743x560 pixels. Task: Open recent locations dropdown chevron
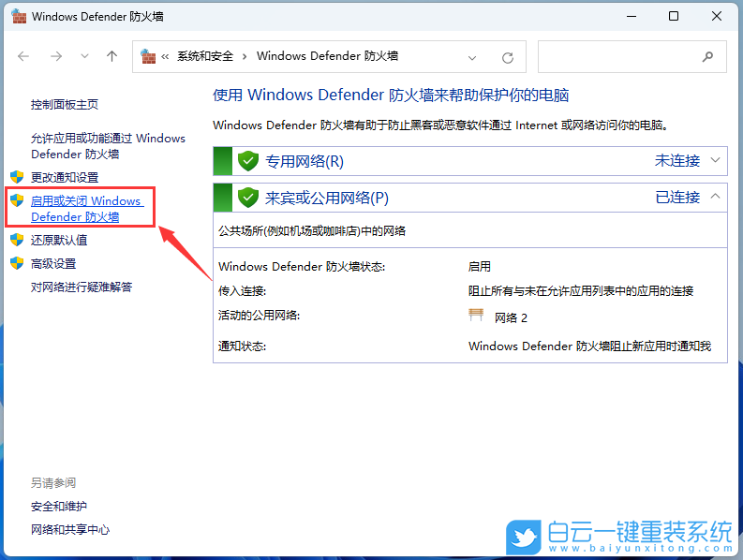click(x=85, y=56)
